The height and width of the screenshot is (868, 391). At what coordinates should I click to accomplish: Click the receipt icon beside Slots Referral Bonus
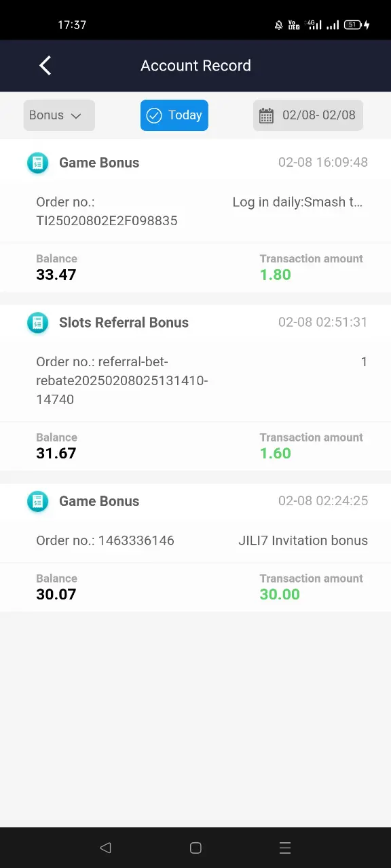coord(37,323)
